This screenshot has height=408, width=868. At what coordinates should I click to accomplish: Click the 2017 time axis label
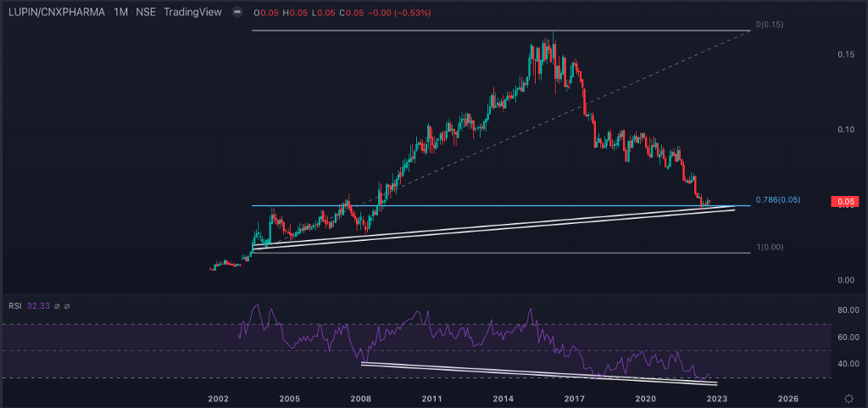click(x=575, y=399)
